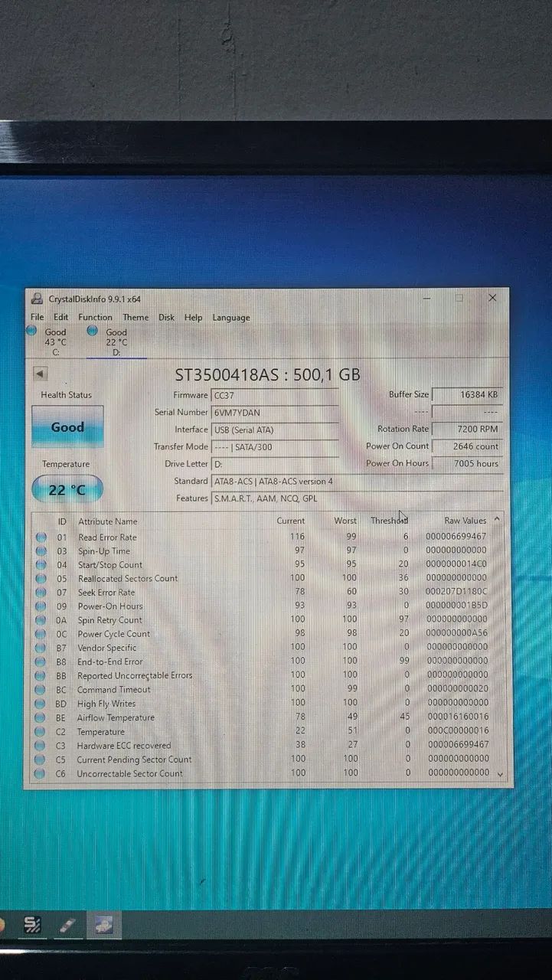
Task: Click the status circle for End-to-End Error
Action: click(x=41, y=661)
